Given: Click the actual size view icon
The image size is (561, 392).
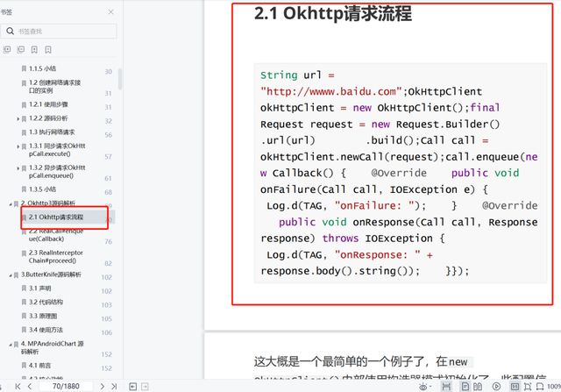Looking at the screenshot, I should click(x=515, y=387).
